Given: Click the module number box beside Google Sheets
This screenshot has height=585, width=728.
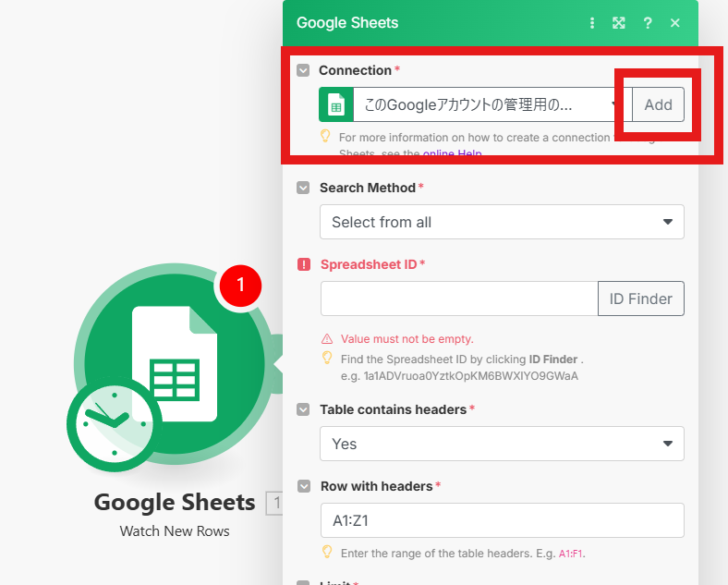Looking at the screenshot, I should pyautogui.click(x=275, y=503).
